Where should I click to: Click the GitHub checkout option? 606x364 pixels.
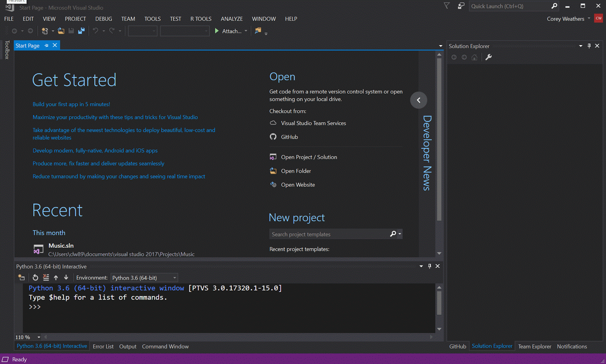(x=289, y=137)
